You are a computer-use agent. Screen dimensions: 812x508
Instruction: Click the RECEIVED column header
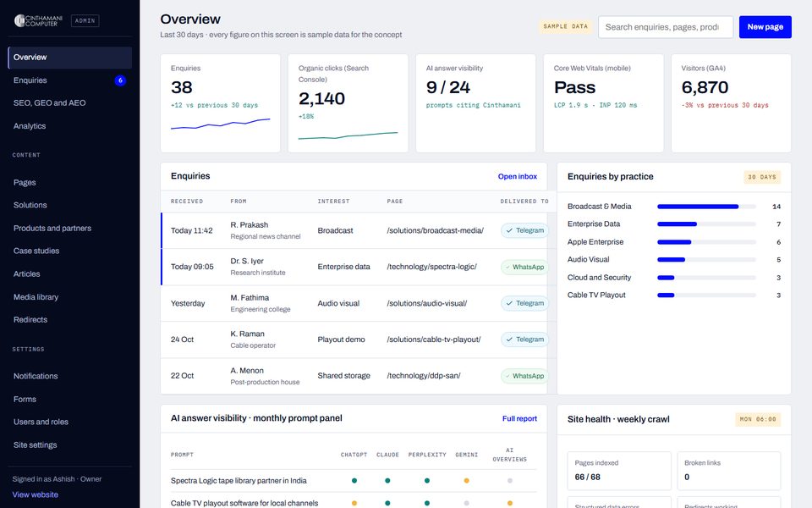[187, 202]
